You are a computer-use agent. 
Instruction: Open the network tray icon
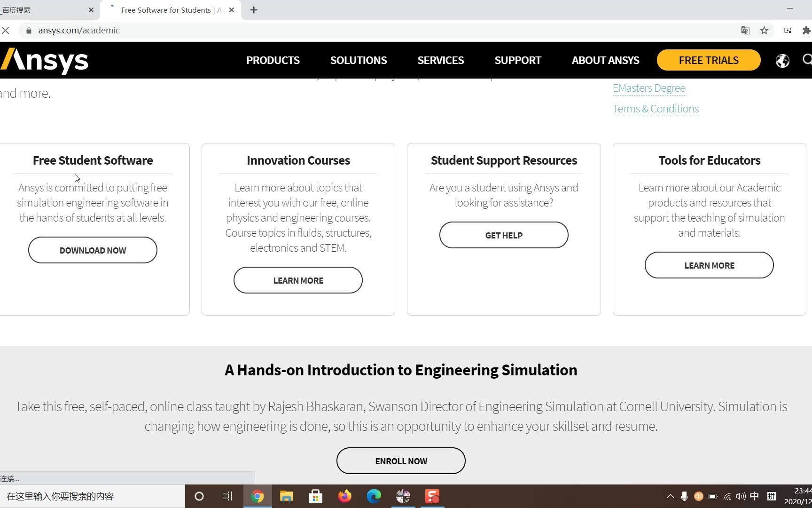[727, 496]
